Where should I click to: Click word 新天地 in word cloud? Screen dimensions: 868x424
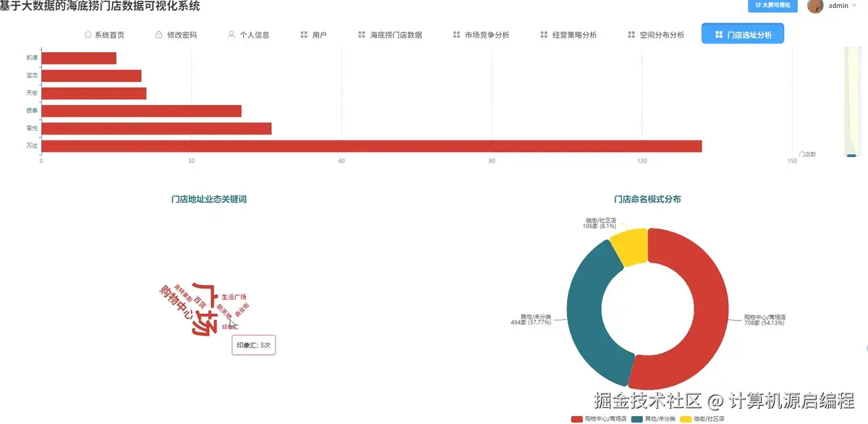[x=224, y=311]
